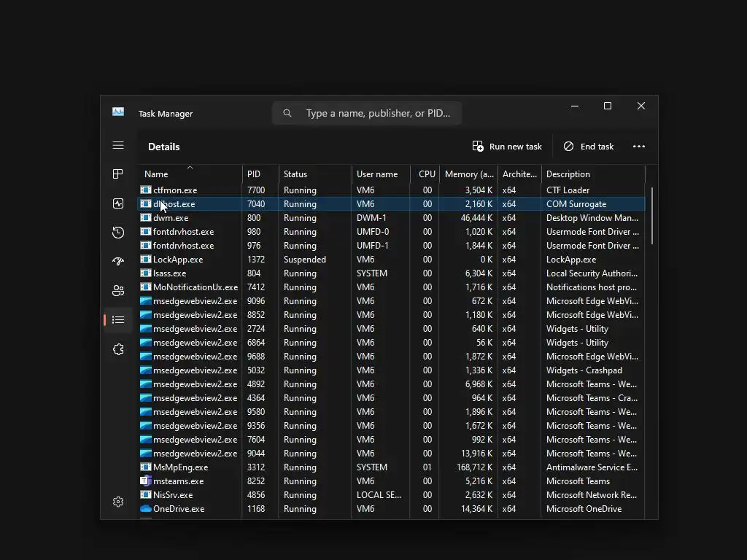The width and height of the screenshot is (747, 560).
Task: Click the 168,712 K memory value
Action: click(474, 467)
